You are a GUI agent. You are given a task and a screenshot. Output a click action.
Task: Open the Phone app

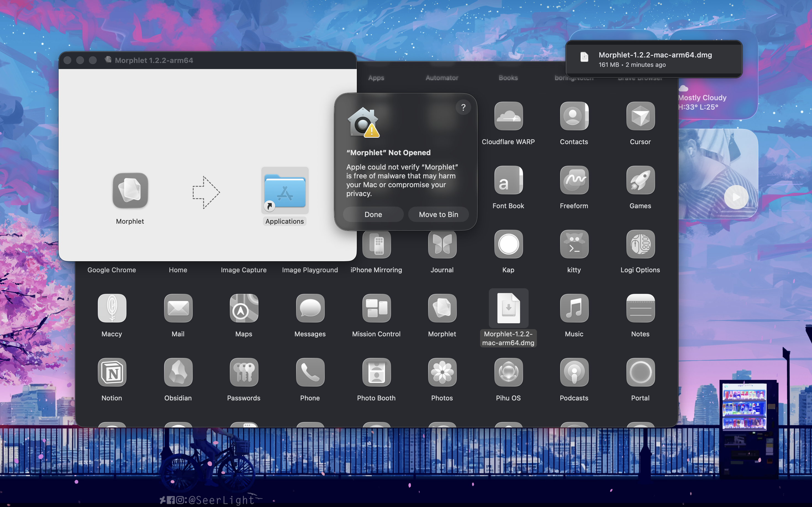pos(310,372)
